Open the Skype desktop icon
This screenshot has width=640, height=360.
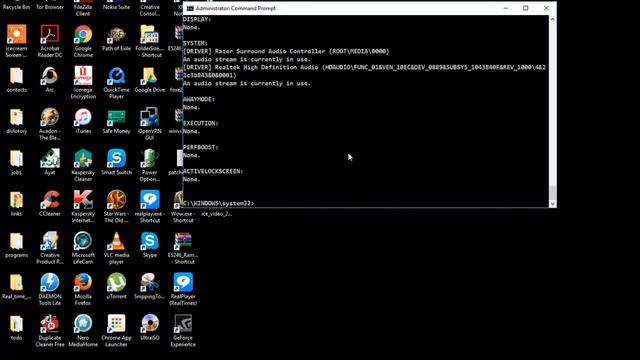click(x=149, y=241)
